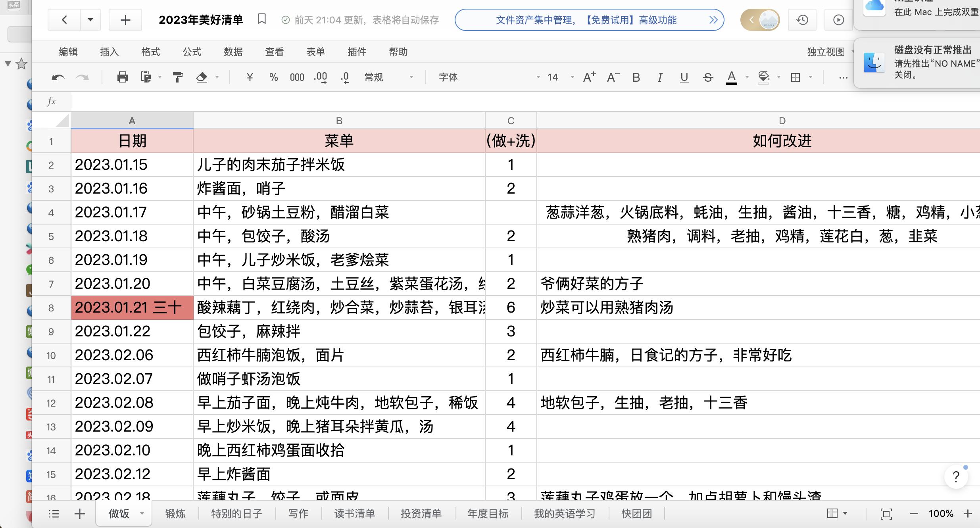The image size is (980, 528).
Task: Expand the font size 14 dropdown
Action: (x=571, y=77)
